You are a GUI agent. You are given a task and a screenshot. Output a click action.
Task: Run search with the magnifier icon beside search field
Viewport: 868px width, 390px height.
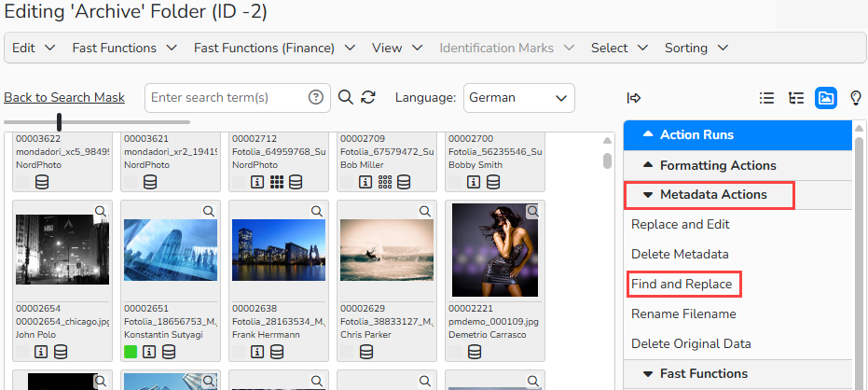345,97
